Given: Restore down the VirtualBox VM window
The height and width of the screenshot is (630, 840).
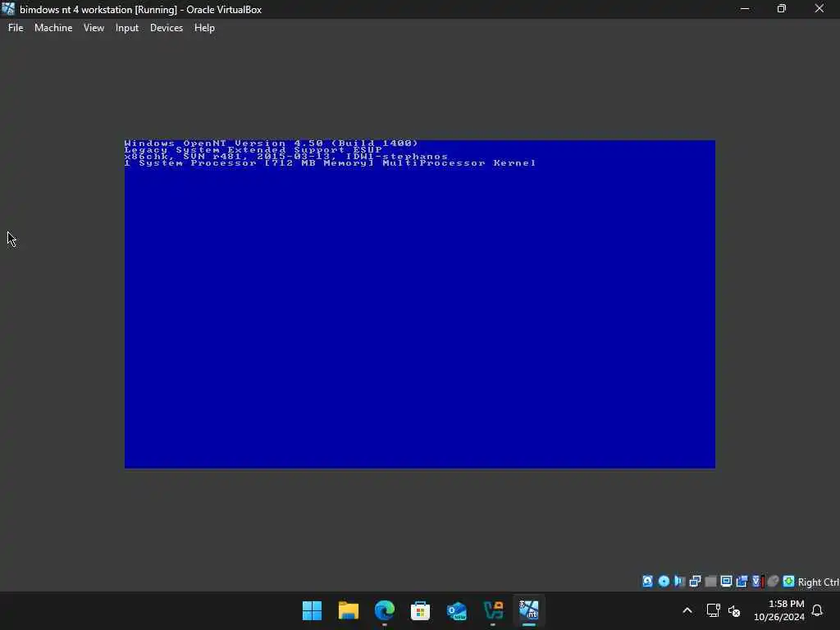Looking at the screenshot, I should (782, 8).
